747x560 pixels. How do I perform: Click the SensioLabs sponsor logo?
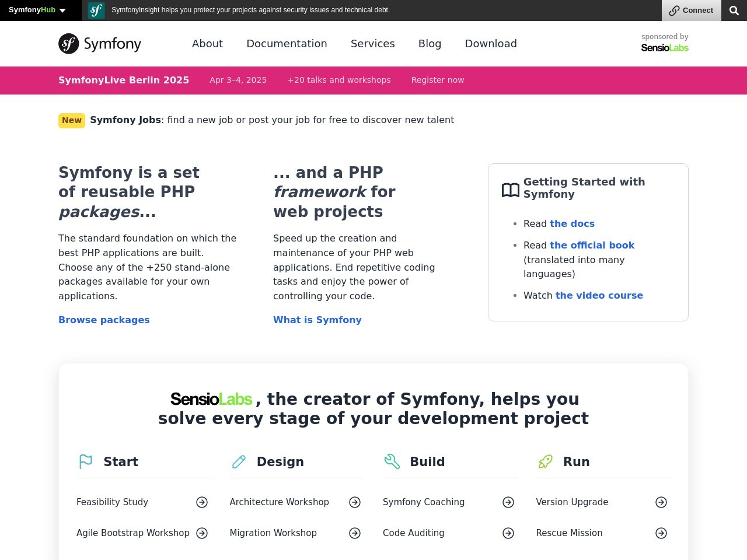point(665,48)
